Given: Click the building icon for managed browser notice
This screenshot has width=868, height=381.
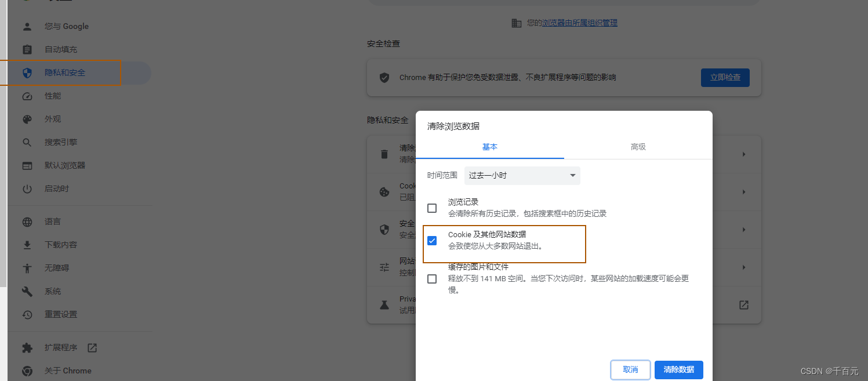Looking at the screenshot, I should pyautogui.click(x=517, y=23).
